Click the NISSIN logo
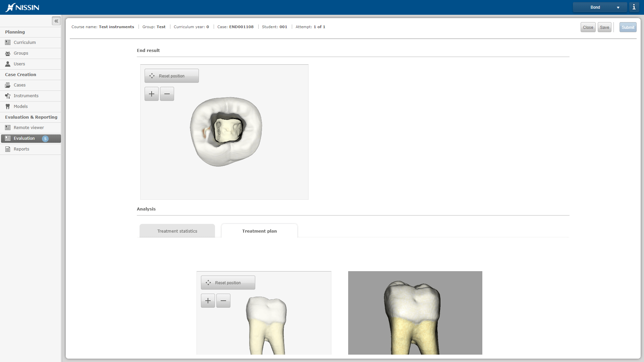Image resolution: width=644 pixels, height=362 pixels. coord(22,7)
